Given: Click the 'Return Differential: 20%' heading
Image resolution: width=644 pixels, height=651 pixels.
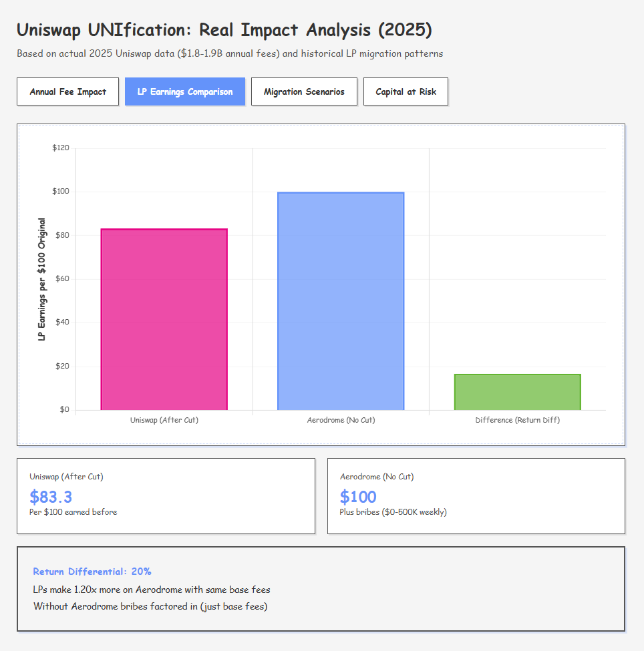Looking at the screenshot, I should 92,572.
